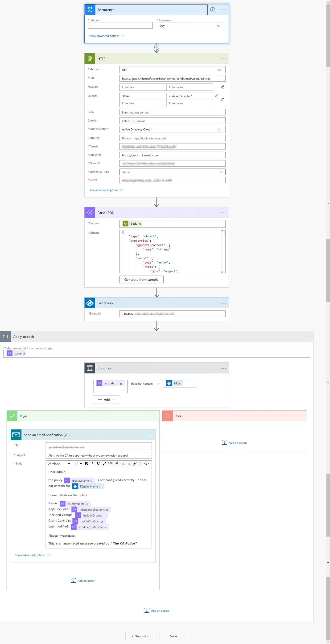330x644 pixels.
Task: Click the New step button
Action: [140, 636]
